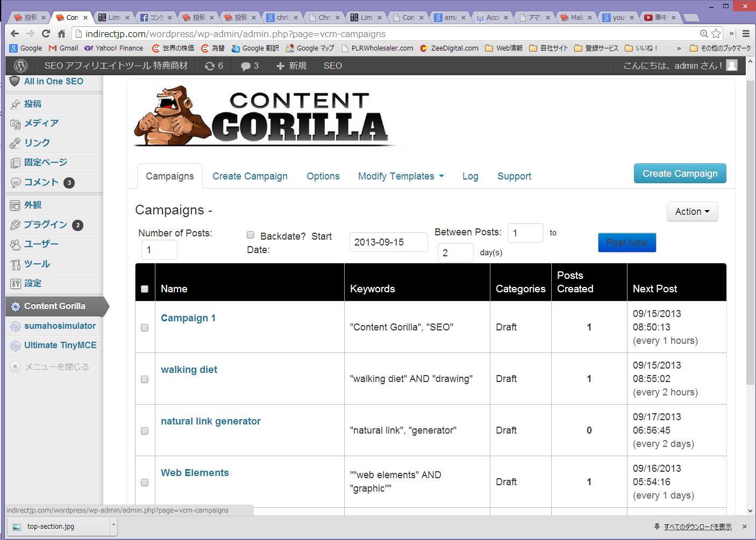This screenshot has height=540, width=756.
Task: Switch to the Options tab
Action: pyautogui.click(x=323, y=176)
